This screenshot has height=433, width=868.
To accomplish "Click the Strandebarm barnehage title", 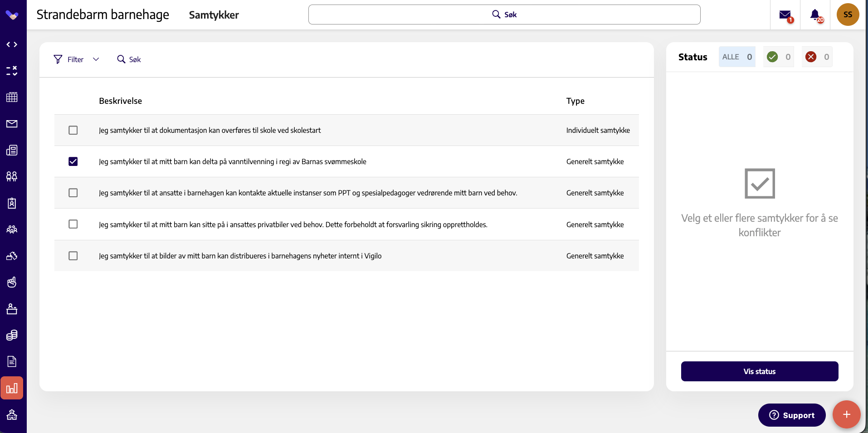I will click(102, 15).
